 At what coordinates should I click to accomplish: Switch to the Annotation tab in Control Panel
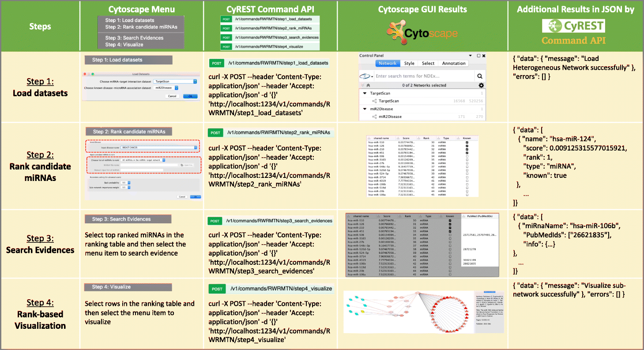click(x=454, y=63)
